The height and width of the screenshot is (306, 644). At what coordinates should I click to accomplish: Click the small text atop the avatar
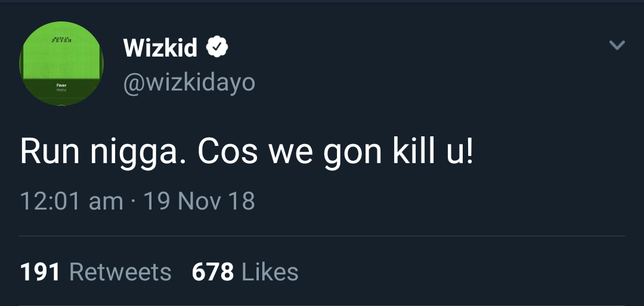[61, 39]
